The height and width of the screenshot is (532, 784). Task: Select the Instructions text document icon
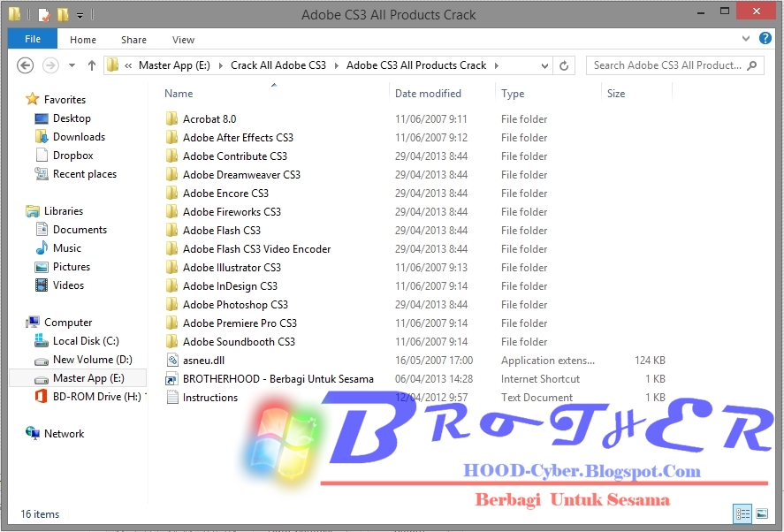tap(172, 397)
